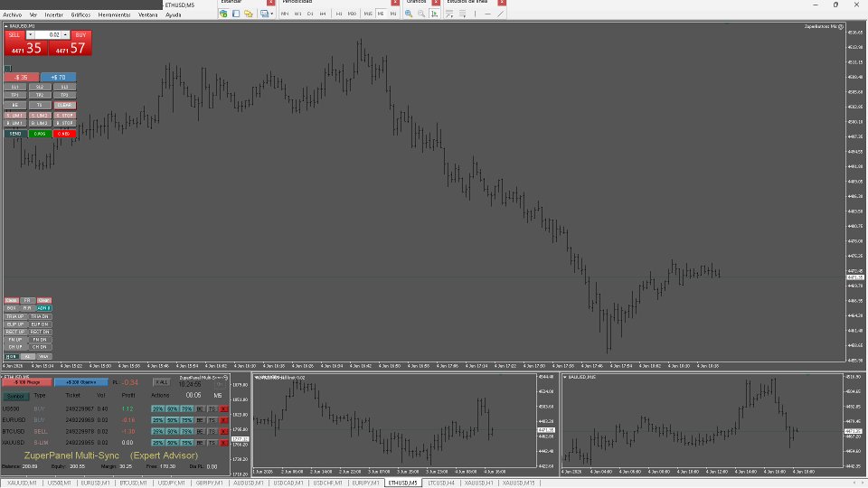Viewport: 868px width, 488px height.
Task: Click the RECT DN drawing button
Action: tap(40, 332)
